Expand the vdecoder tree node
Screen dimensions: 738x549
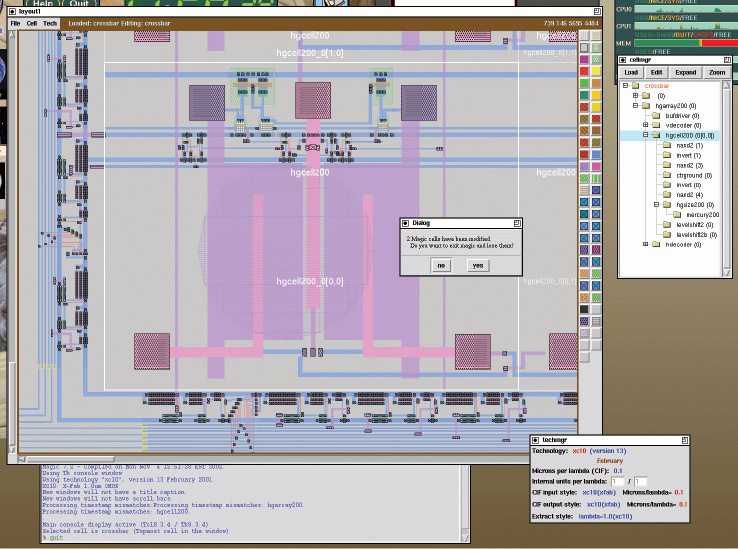point(646,125)
